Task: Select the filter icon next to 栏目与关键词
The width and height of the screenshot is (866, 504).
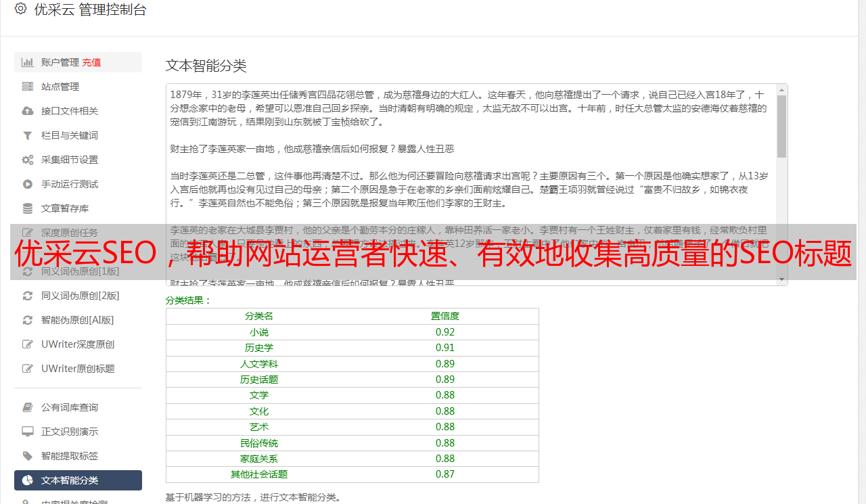Action: pyautogui.click(x=28, y=135)
